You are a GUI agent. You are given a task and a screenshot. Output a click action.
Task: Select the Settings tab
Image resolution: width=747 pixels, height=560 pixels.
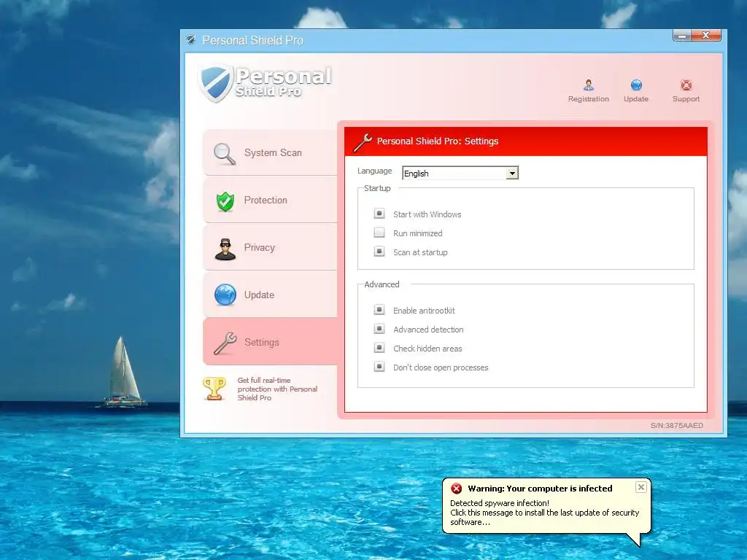tap(270, 342)
